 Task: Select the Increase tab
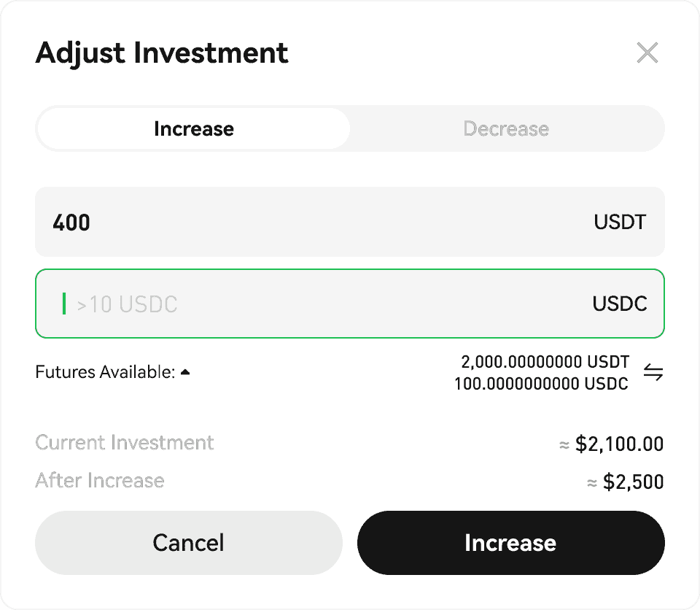pyautogui.click(x=194, y=129)
